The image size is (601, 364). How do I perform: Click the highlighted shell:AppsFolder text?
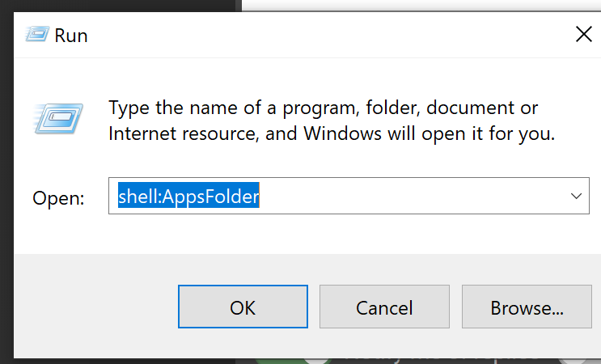tap(188, 197)
